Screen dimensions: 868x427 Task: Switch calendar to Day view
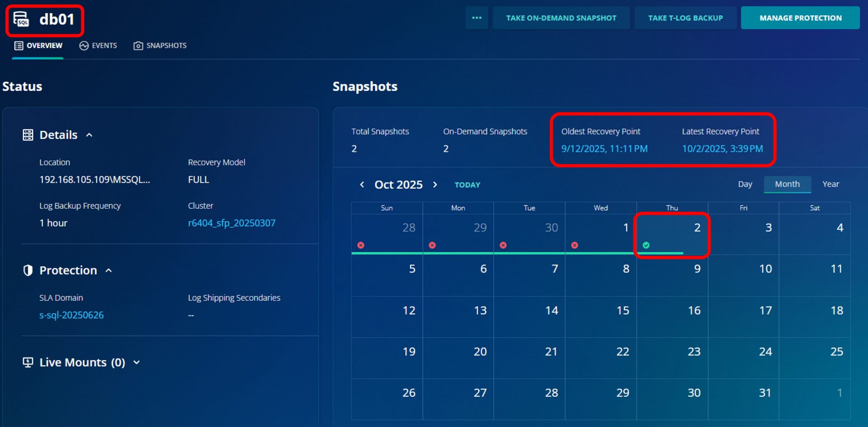(x=745, y=184)
